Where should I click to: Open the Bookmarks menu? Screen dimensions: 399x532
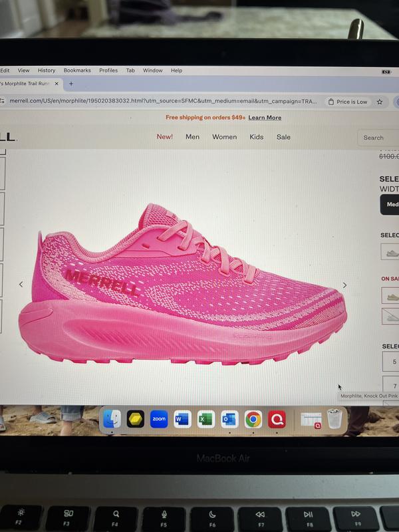(77, 70)
